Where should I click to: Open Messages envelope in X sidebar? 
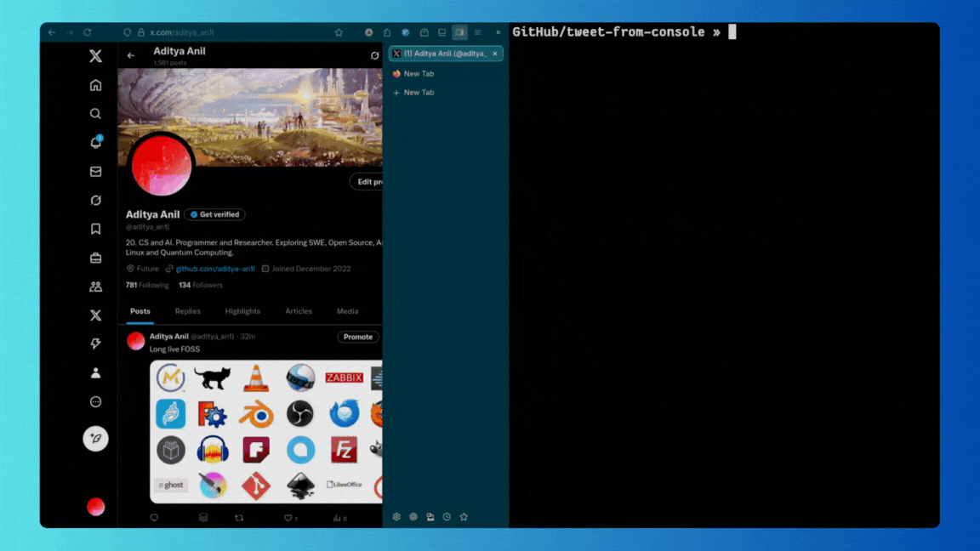pos(95,171)
